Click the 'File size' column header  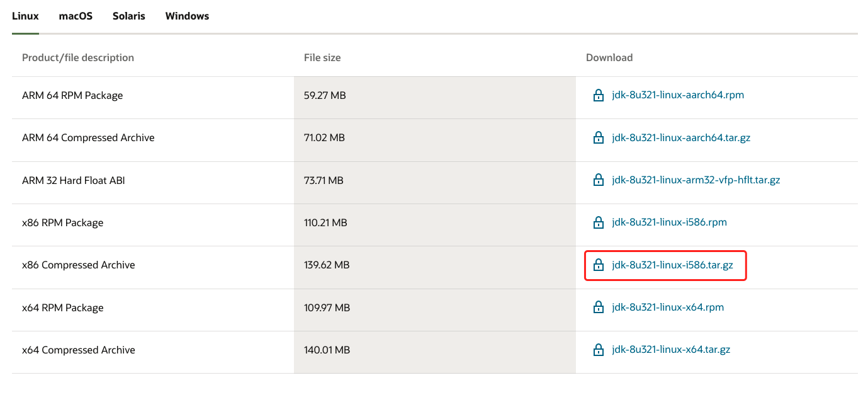coord(322,57)
